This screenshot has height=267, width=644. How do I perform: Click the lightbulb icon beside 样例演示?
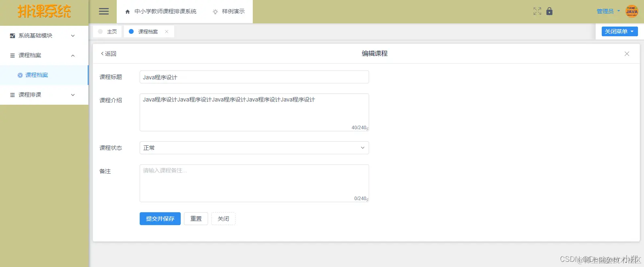pos(215,12)
